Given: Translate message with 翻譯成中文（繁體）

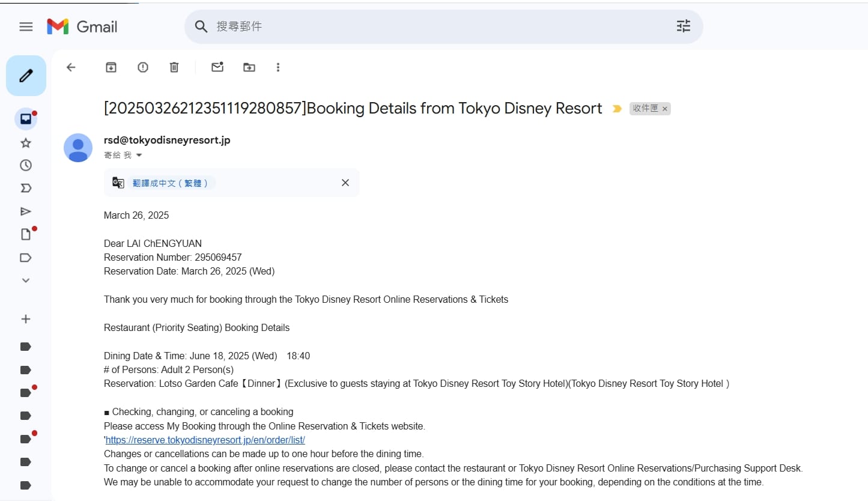Looking at the screenshot, I should coord(171,183).
